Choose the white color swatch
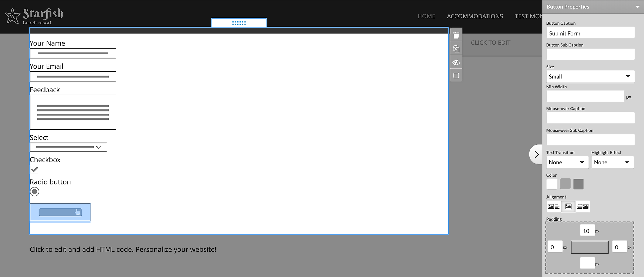Screen dimensions: 644x277 (552, 184)
